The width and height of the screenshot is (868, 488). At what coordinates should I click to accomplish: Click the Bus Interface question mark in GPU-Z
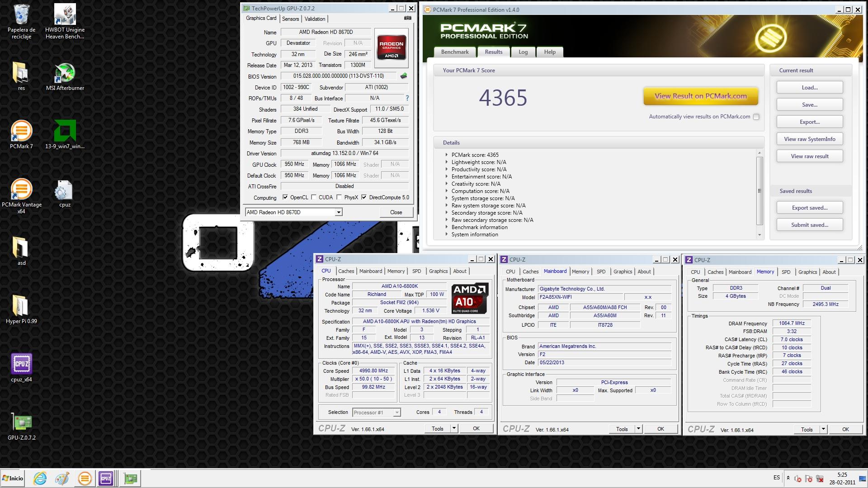coord(407,98)
